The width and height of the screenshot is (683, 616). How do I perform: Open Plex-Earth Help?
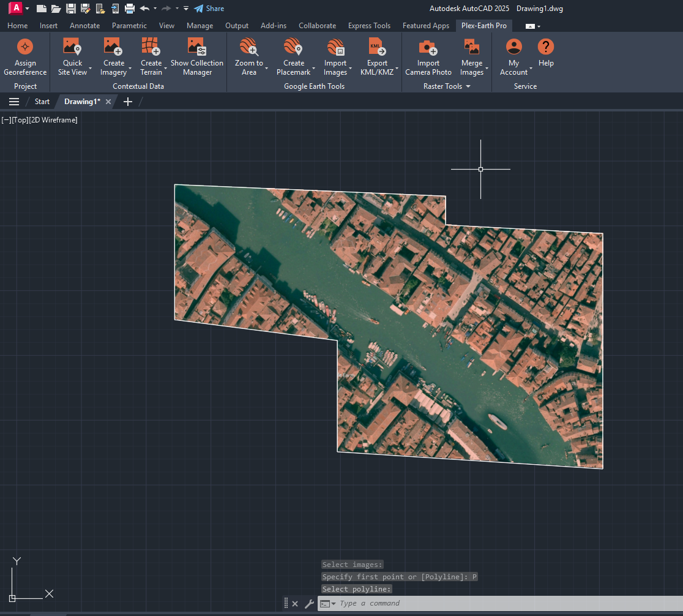(x=546, y=53)
